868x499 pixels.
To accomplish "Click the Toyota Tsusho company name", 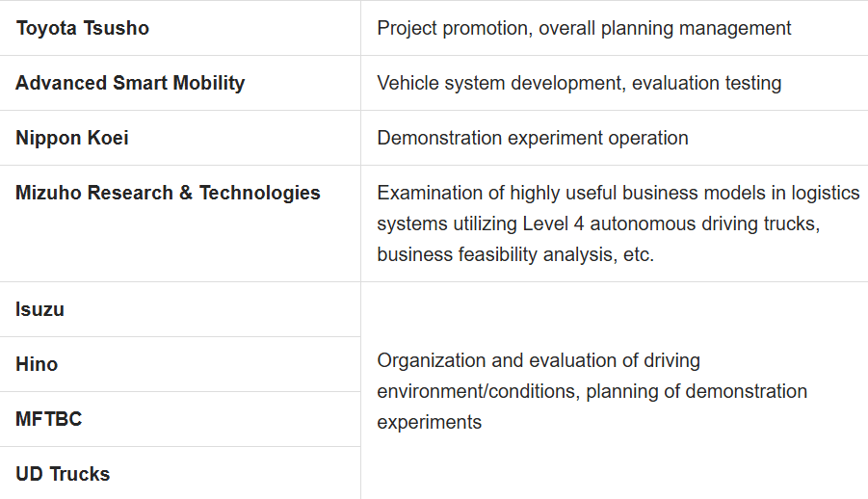I will (x=83, y=28).
